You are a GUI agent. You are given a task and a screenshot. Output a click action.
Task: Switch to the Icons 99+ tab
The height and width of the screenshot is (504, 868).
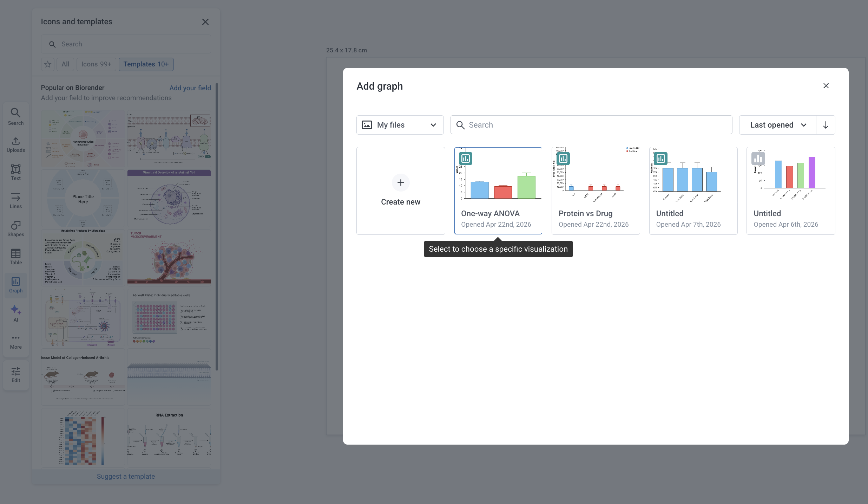pos(96,64)
